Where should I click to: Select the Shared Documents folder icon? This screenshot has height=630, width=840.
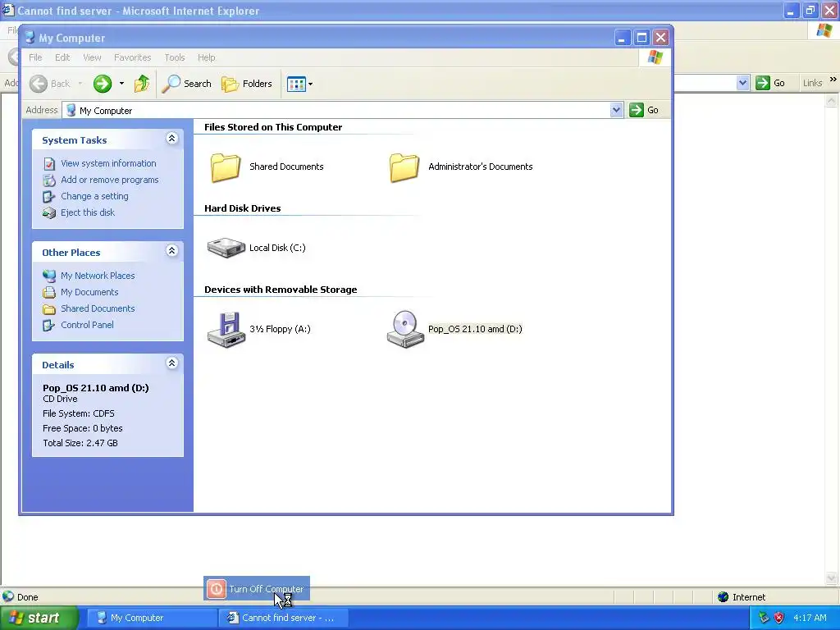[226, 167]
